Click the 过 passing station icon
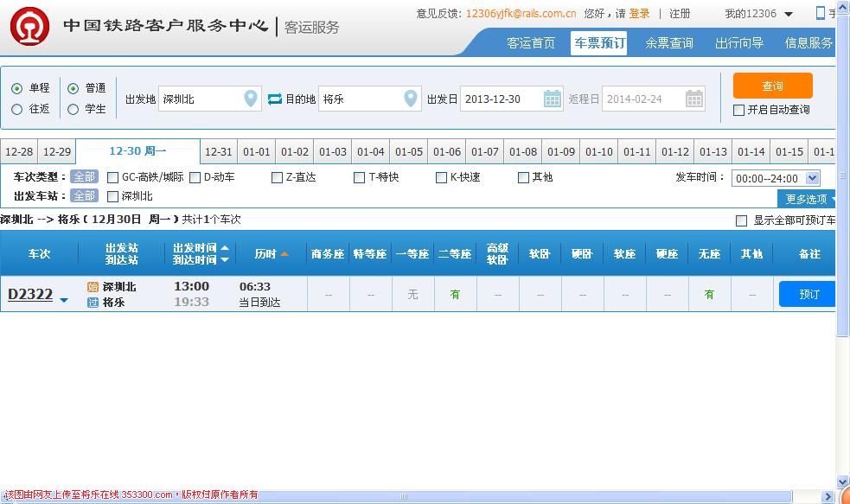The height and width of the screenshot is (504, 850). pos(93,303)
